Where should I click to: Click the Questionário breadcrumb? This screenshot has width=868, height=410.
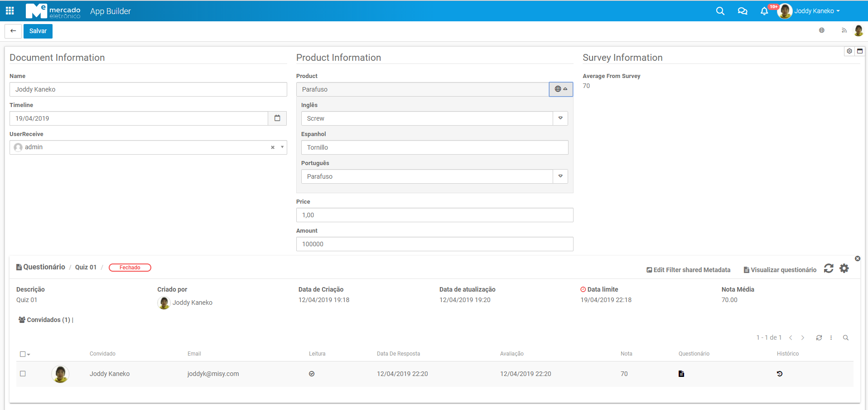[44, 267]
